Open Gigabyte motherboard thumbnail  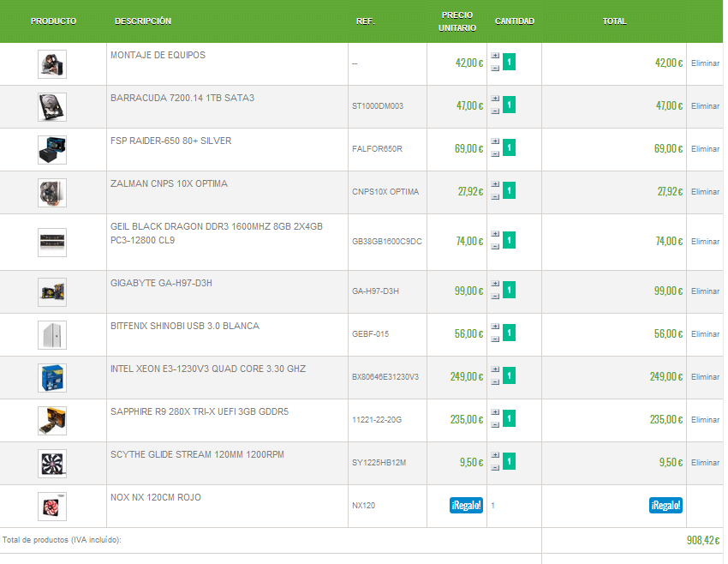coord(52,291)
